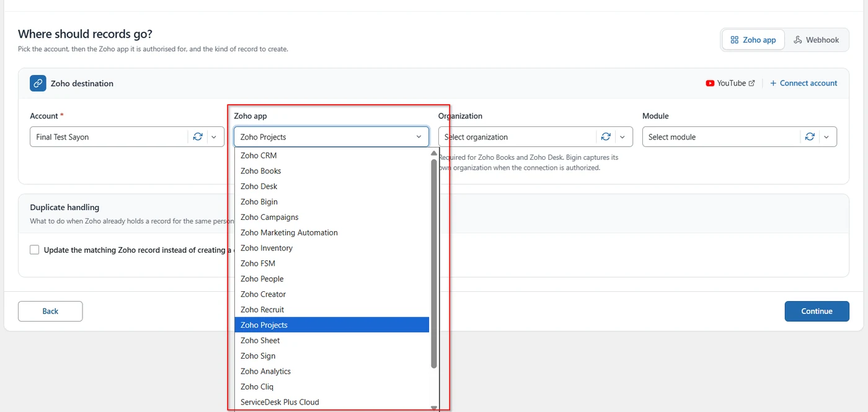
Task: Choose Zoho Desk from the list
Action: [x=332, y=186]
